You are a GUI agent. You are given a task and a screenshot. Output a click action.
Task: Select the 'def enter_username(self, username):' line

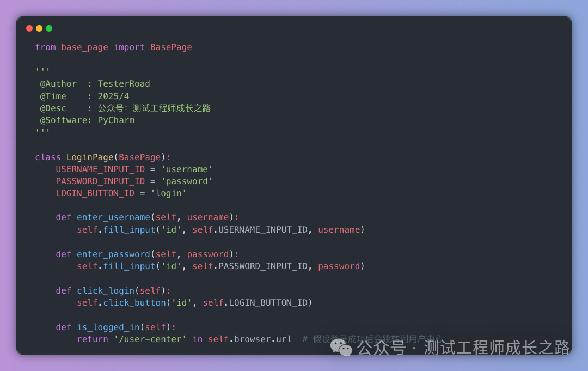(x=148, y=217)
